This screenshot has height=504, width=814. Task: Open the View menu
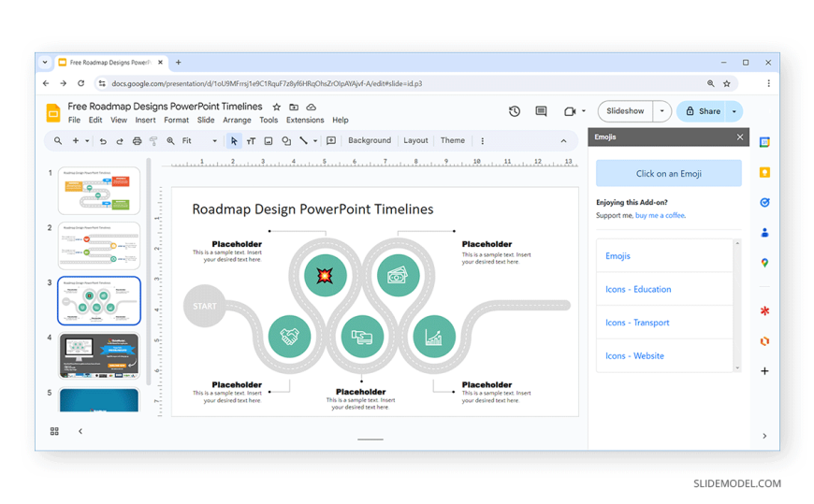click(119, 120)
